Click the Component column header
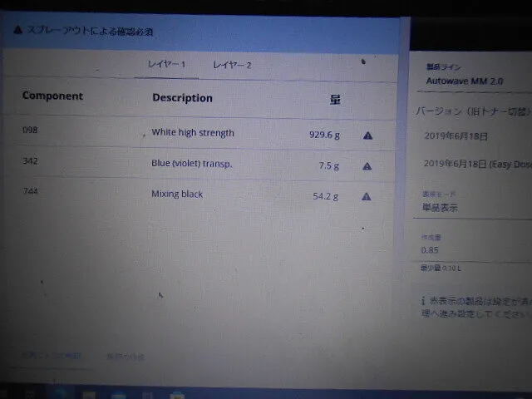Viewport: 532px width, 399px height. coord(52,96)
